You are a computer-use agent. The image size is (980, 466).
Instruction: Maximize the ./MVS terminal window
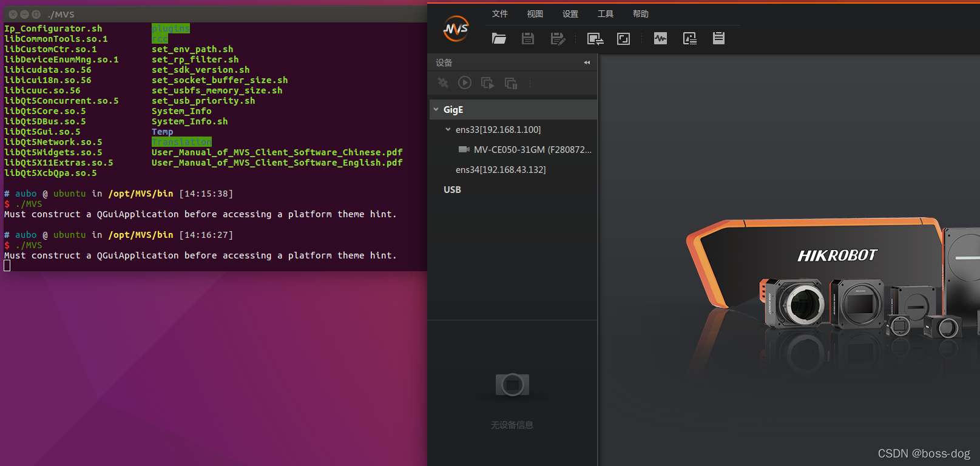36,14
